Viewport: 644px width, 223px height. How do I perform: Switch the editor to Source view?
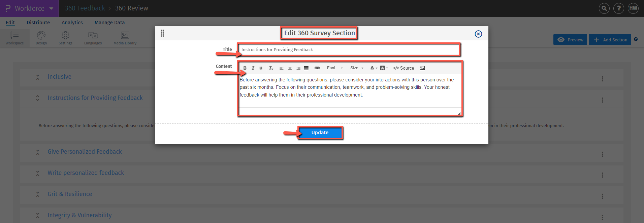pyautogui.click(x=404, y=68)
